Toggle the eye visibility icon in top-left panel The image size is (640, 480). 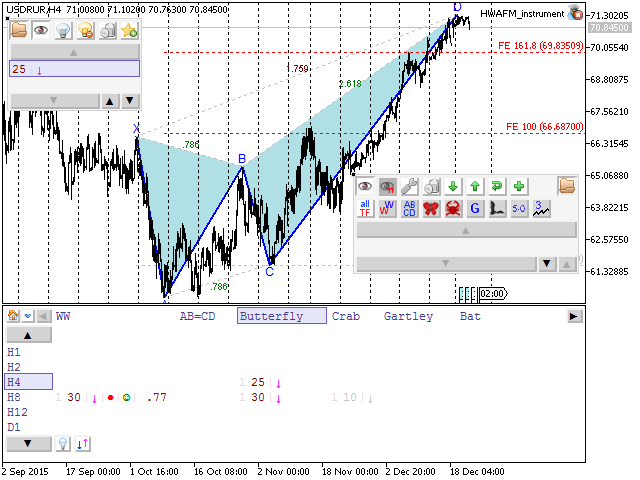point(41,31)
